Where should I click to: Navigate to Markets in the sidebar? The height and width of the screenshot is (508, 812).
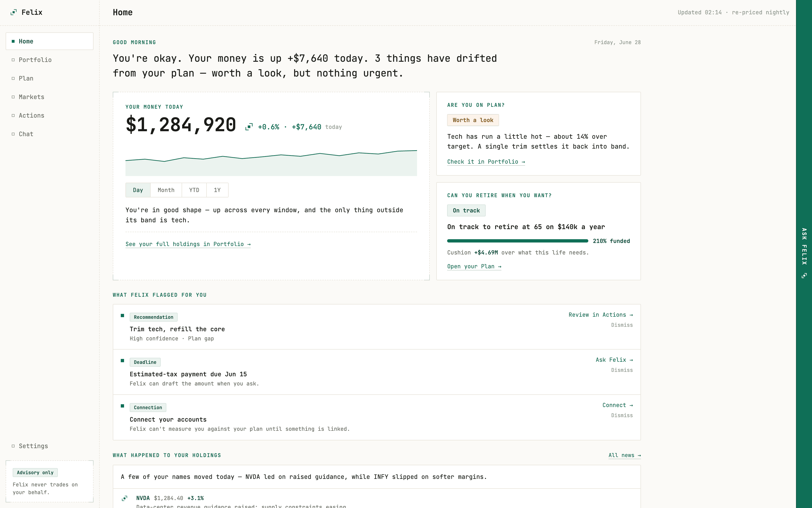click(x=49, y=97)
